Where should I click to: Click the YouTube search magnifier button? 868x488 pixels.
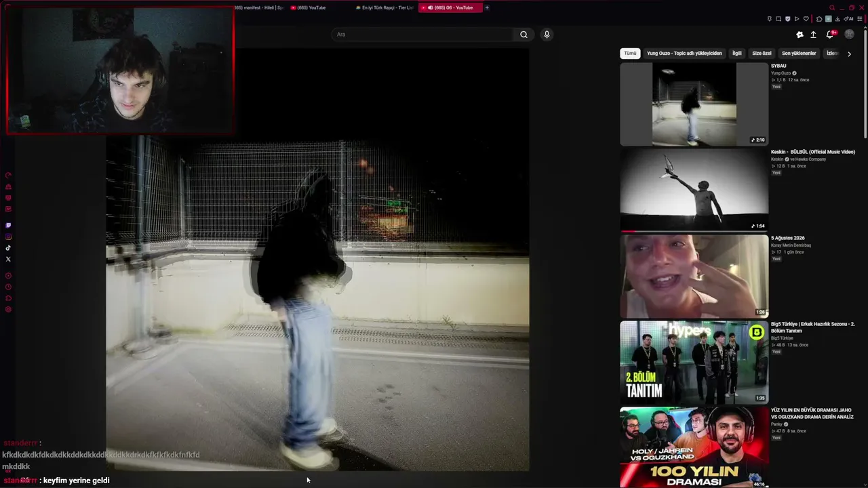524,35
